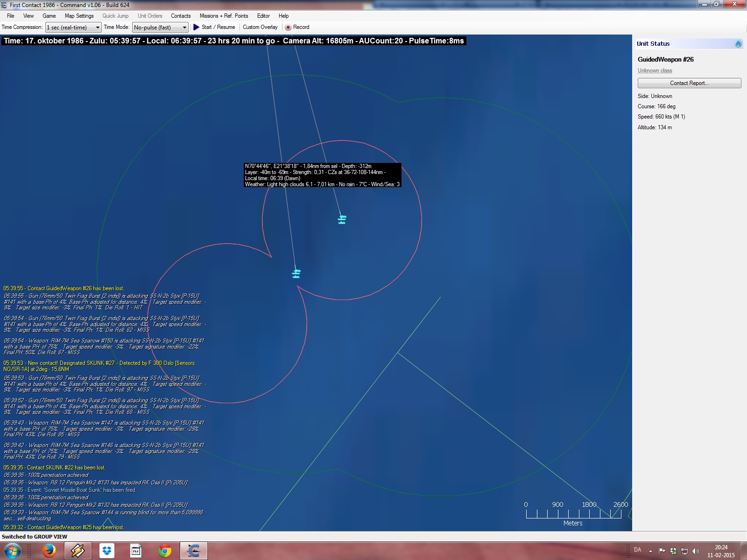
Task: Click the Sea Sparrow #150 attack log entry
Action: (104, 346)
